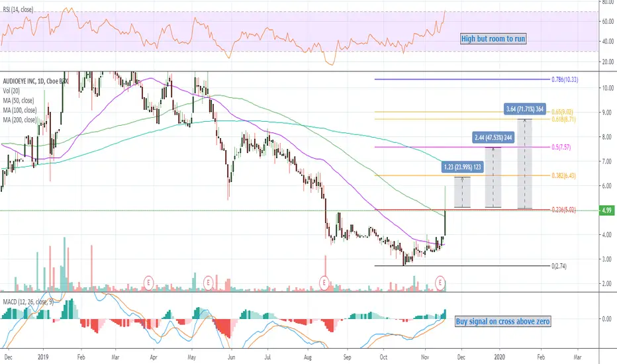Select the MA (50, close) legend entry

(x=18, y=101)
